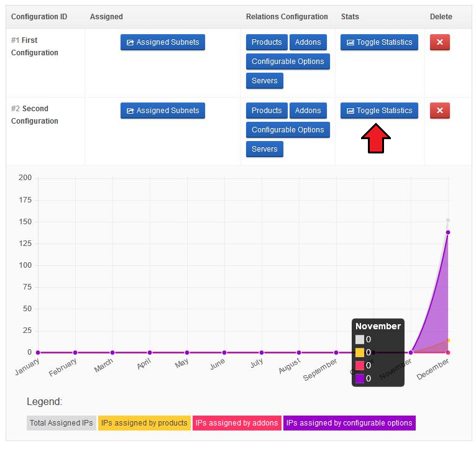Viewport: 476px width, 451px height.
Task: Click the 100 y-axis label
Action: click(x=25, y=265)
